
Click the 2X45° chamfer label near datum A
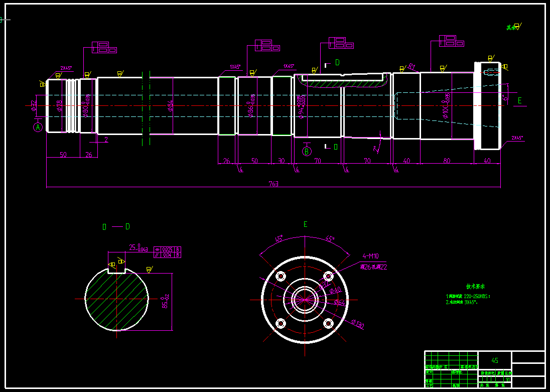pos(66,68)
